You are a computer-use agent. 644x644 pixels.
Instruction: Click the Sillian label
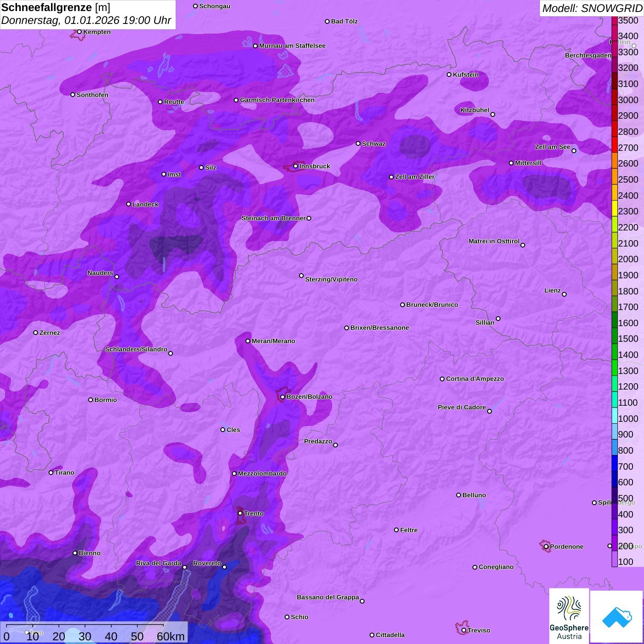click(485, 322)
